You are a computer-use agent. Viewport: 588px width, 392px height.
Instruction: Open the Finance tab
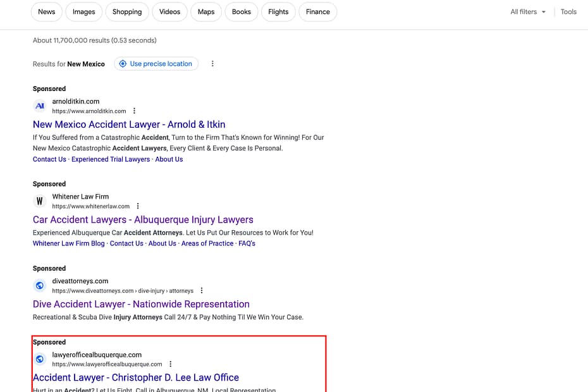pyautogui.click(x=317, y=11)
